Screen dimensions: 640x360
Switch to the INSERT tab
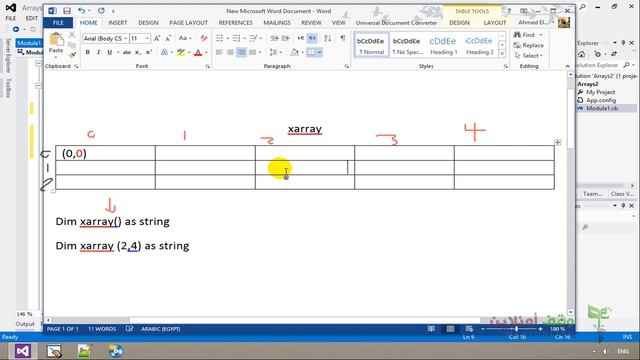coord(118,23)
